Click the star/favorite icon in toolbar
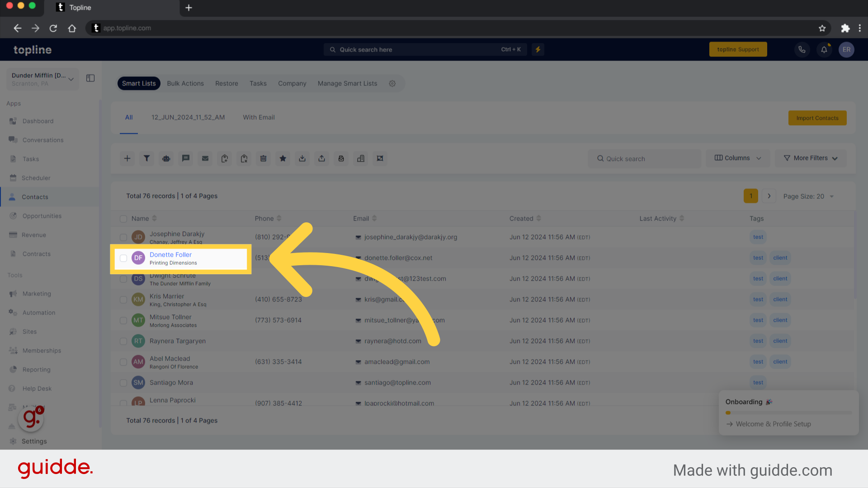Viewport: 868px width, 488px height. click(283, 158)
